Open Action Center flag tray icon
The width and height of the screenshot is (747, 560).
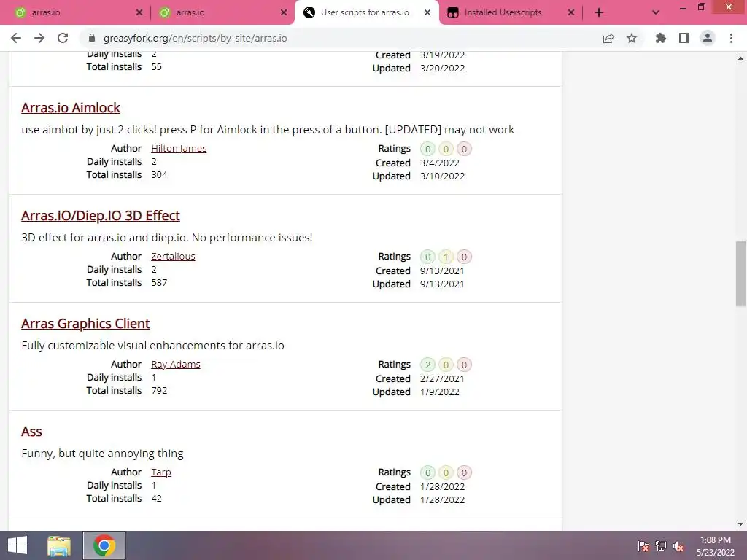(x=643, y=546)
